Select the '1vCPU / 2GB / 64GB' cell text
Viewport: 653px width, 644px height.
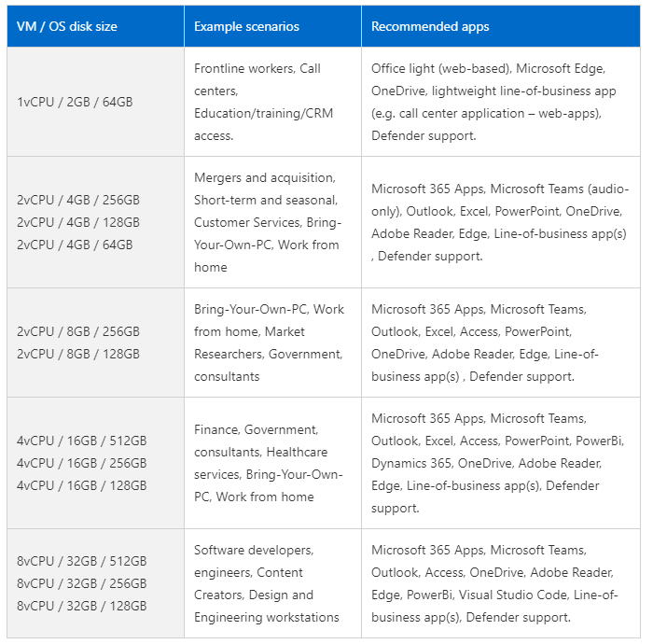tap(75, 102)
